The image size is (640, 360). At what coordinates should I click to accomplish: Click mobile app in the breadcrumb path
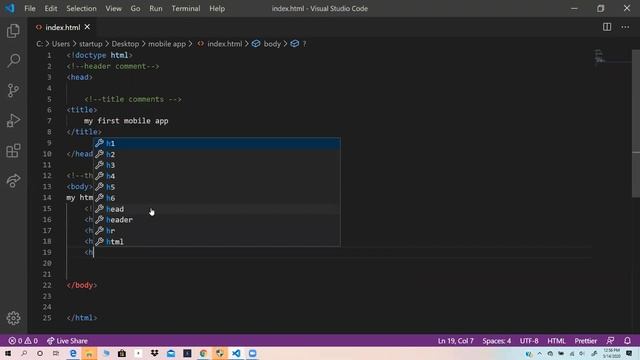coord(167,44)
